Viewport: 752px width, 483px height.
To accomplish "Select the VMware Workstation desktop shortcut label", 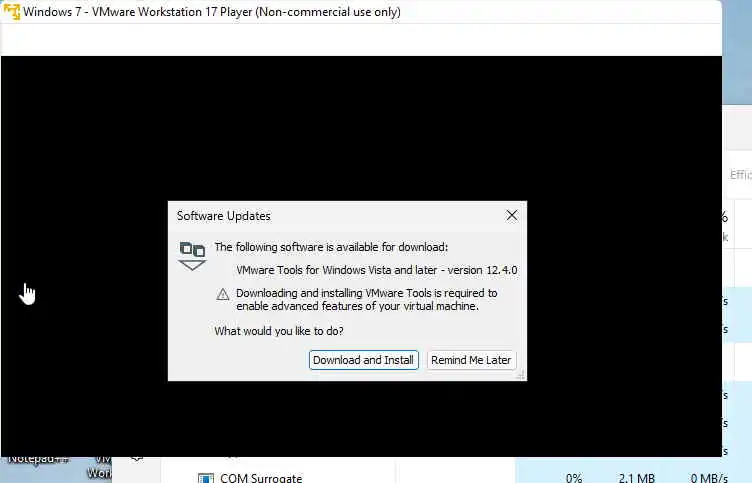I will click(99, 466).
